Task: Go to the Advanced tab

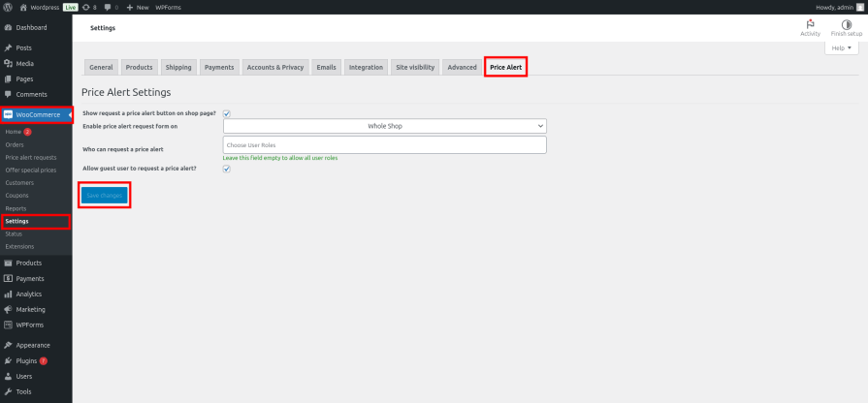Action: click(462, 68)
